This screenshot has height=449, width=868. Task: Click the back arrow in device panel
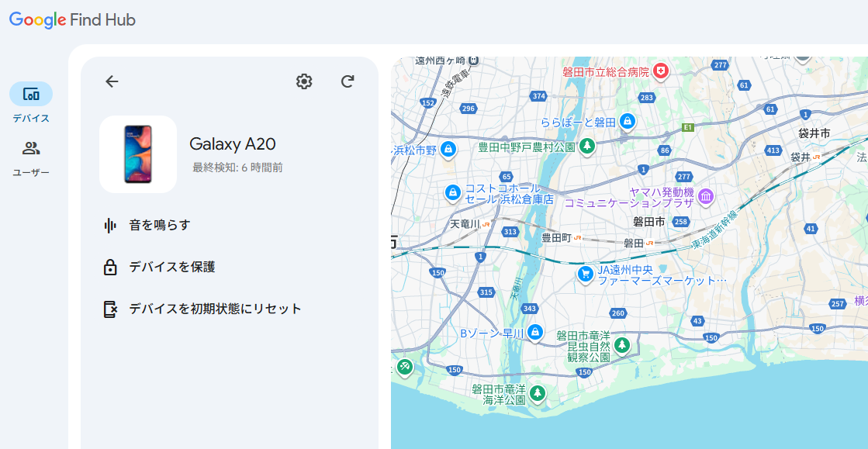112,81
